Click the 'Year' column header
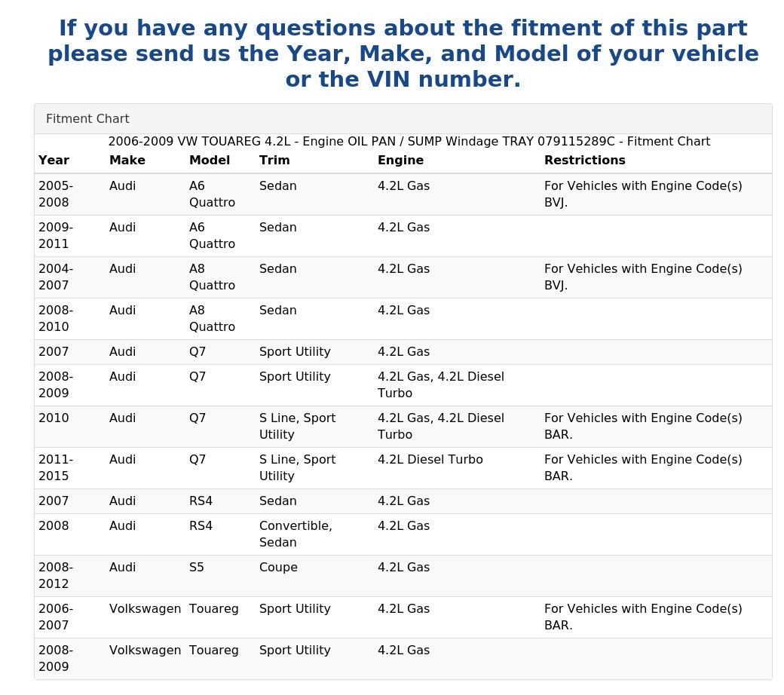The image size is (784, 695). tap(54, 160)
